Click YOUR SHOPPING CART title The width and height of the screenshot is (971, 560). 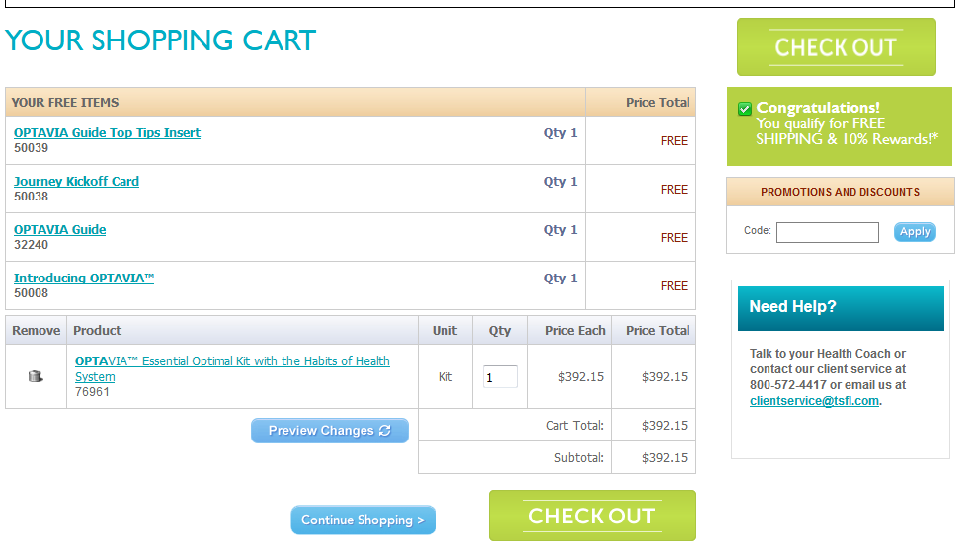(160, 40)
